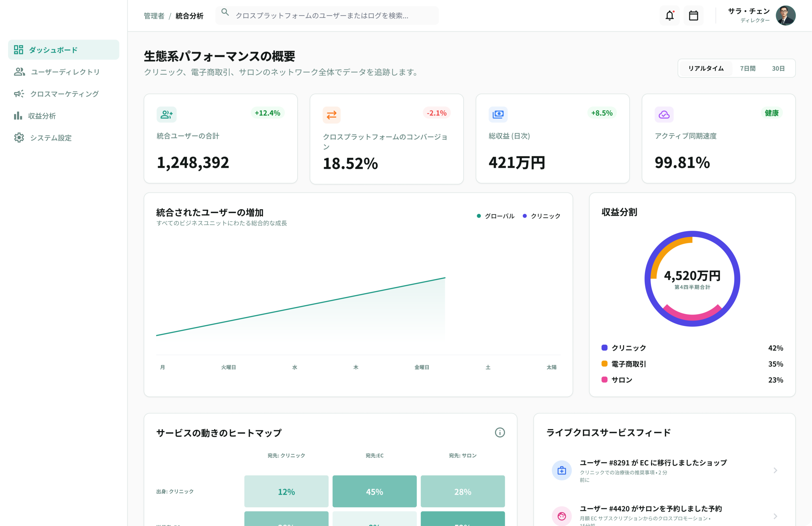Click the megaphone cross-marketing icon
Image resolution: width=812 pixels, height=526 pixels.
coord(19,94)
